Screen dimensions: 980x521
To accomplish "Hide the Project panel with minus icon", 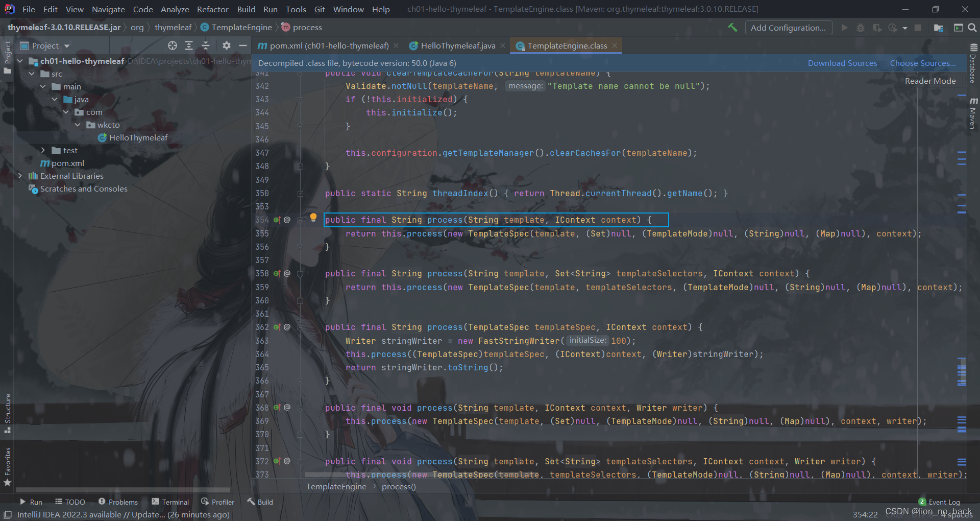I will click(243, 45).
